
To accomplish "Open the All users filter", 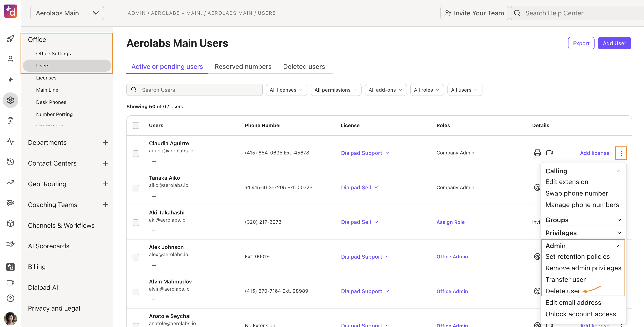I will [x=465, y=90].
